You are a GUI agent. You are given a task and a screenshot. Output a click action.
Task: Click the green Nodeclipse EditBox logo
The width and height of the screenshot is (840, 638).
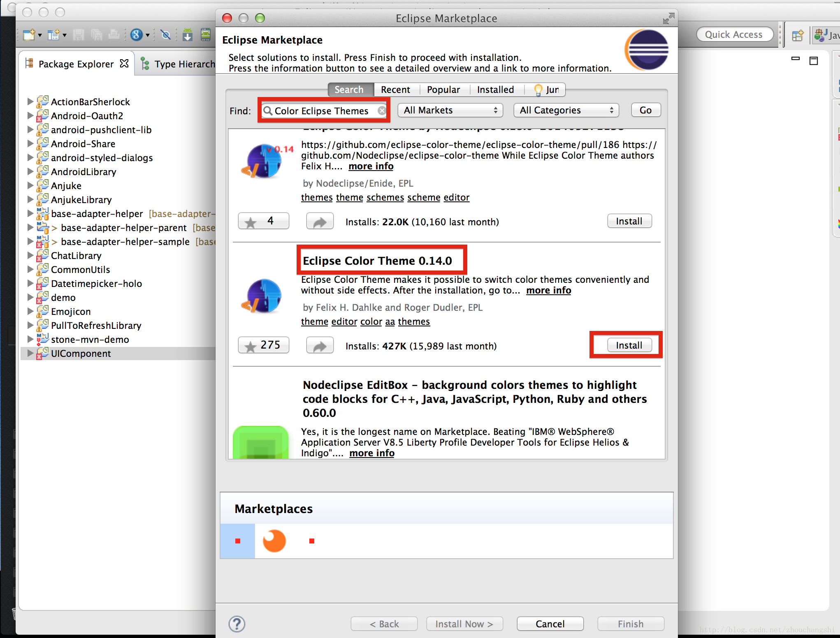(261, 442)
